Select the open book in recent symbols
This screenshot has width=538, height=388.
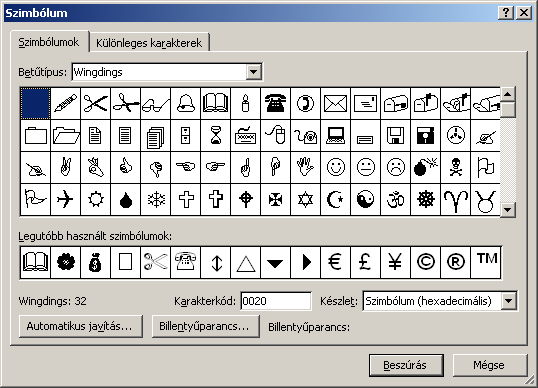pos(36,262)
